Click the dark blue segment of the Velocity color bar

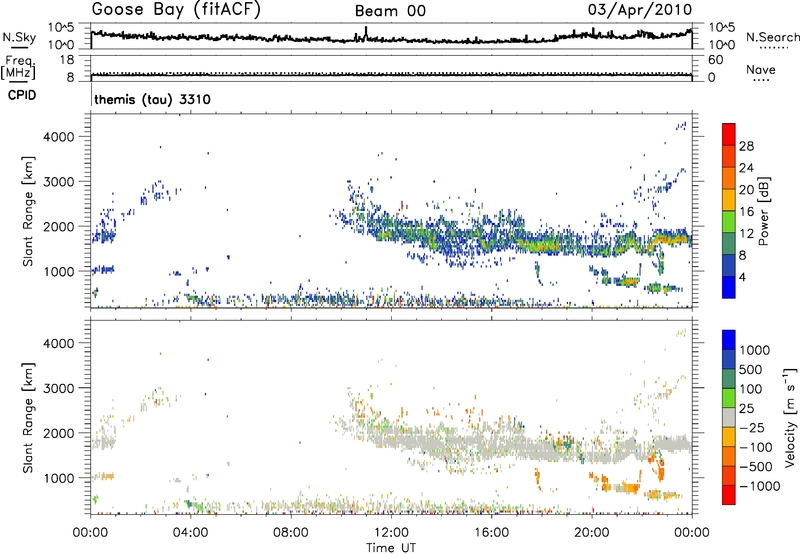tap(729, 359)
